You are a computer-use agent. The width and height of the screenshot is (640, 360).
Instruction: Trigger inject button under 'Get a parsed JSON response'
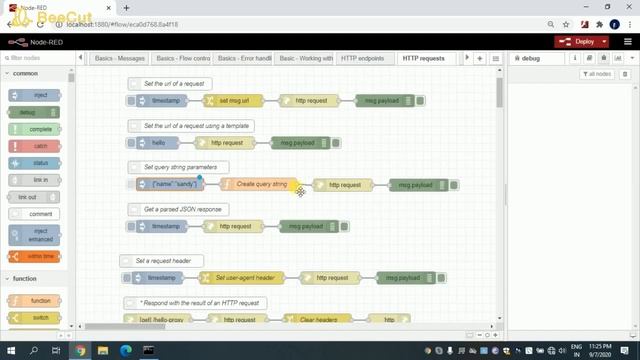pyautogui.click(x=131, y=227)
